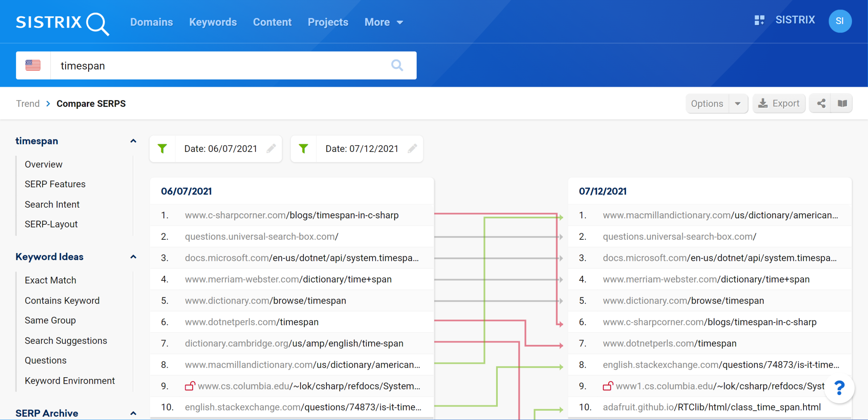The width and height of the screenshot is (868, 420).
Task: Click the search magnifier icon in search box
Action: click(x=397, y=65)
